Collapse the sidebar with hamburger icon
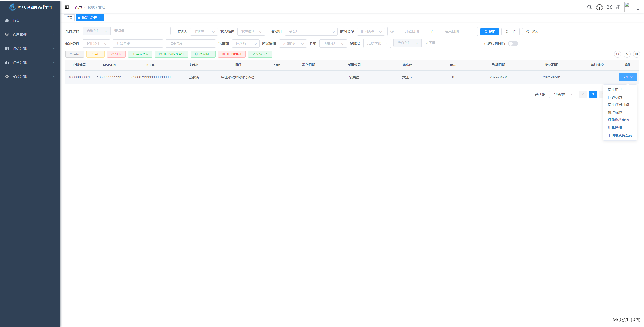This screenshot has width=644, height=327. click(67, 7)
